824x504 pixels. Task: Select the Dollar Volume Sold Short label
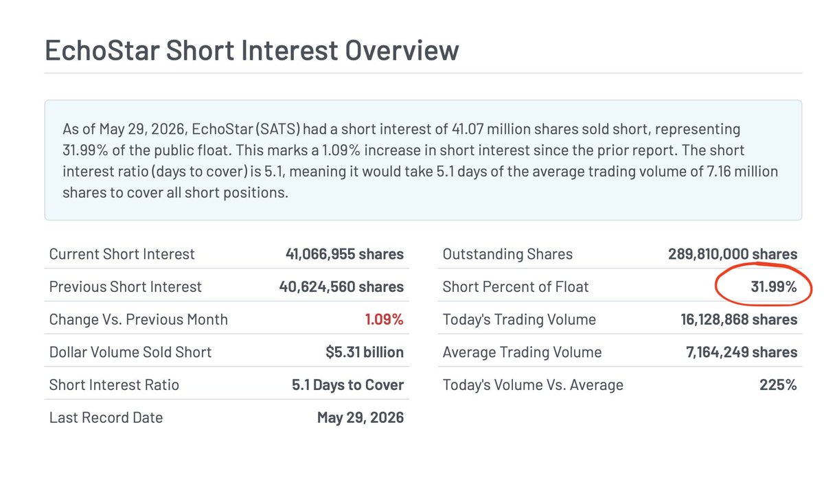tap(130, 352)
